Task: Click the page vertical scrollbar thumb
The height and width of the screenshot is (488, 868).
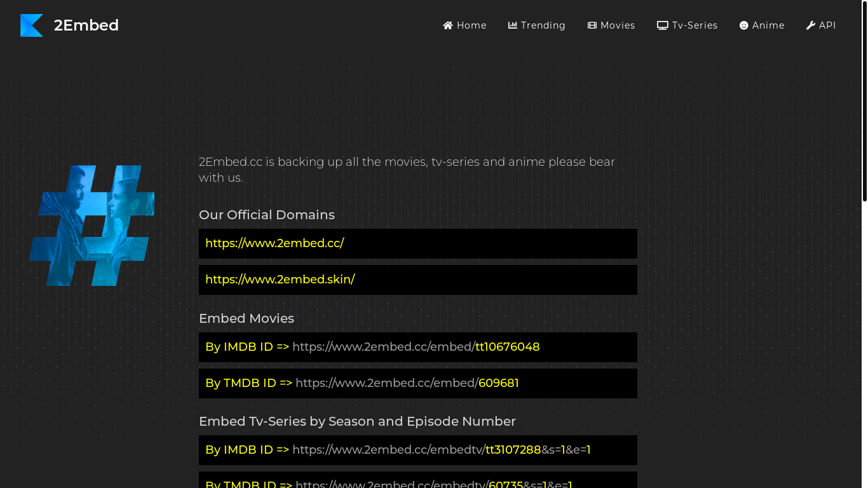Action: (x=864, y=102)
